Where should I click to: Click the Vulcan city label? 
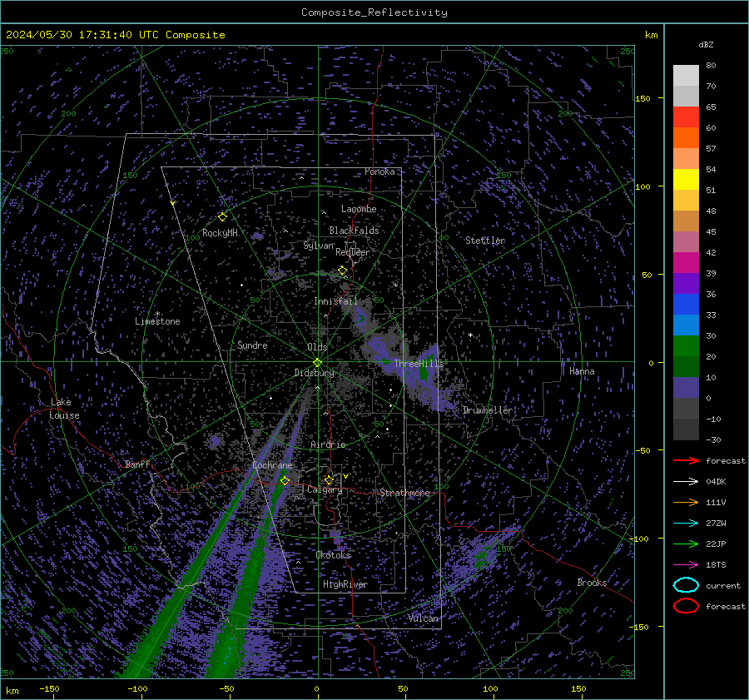click(x=423, y=618)
